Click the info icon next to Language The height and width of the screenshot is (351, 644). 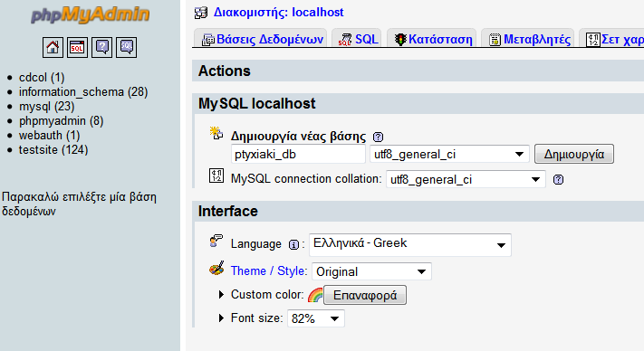click(293, 245)
